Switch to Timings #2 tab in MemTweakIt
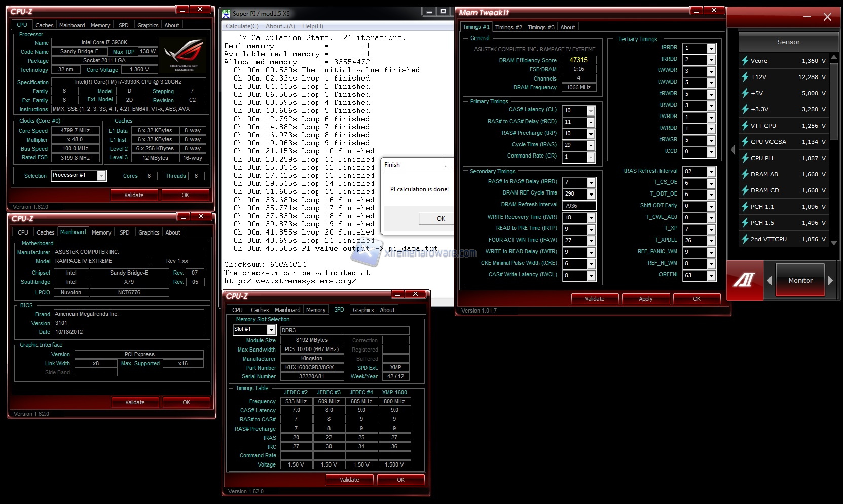Image resolution: width=843 pixels, height=504 pixels. (x=508, y=27)
